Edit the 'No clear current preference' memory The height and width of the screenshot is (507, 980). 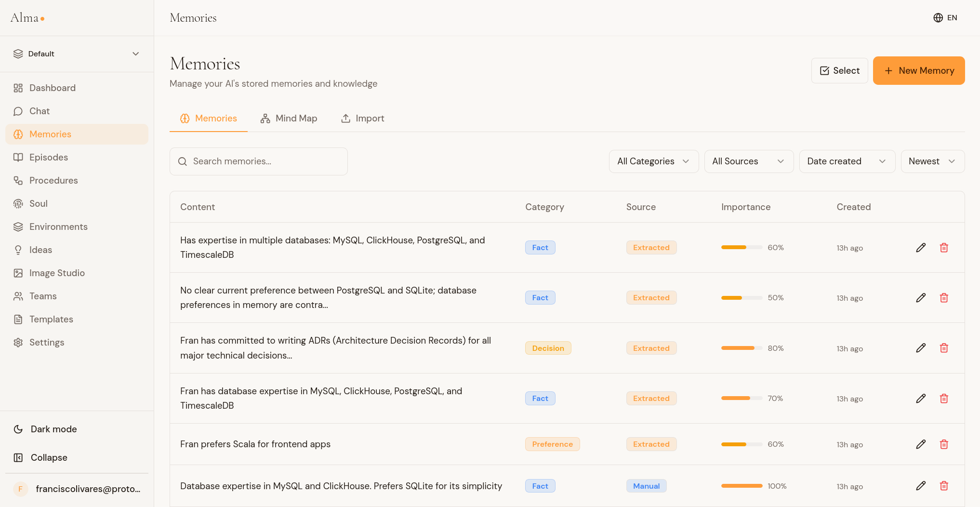point(921,298)
